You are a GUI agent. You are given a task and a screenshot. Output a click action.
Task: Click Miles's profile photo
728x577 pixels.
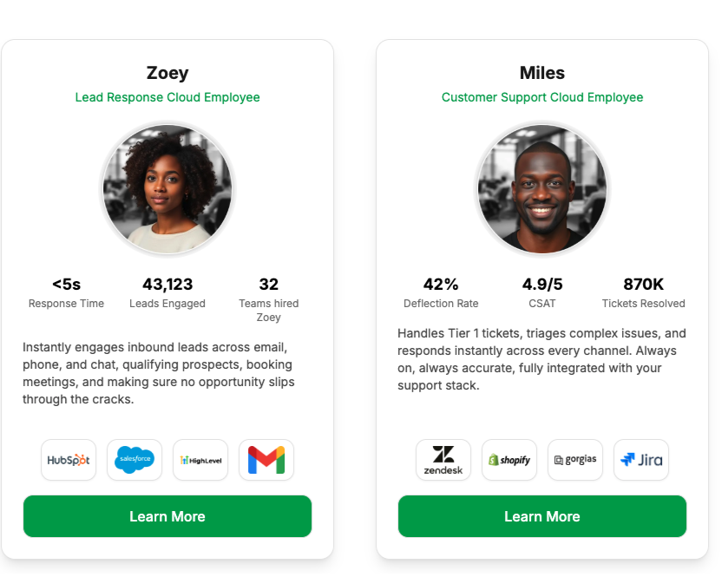tap(542, 189)
